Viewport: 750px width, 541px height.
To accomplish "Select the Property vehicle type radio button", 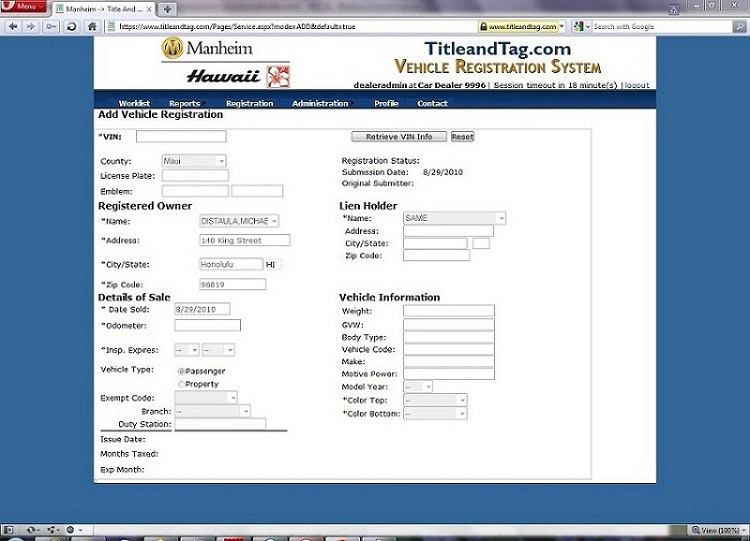I will (x=181, y=384).
